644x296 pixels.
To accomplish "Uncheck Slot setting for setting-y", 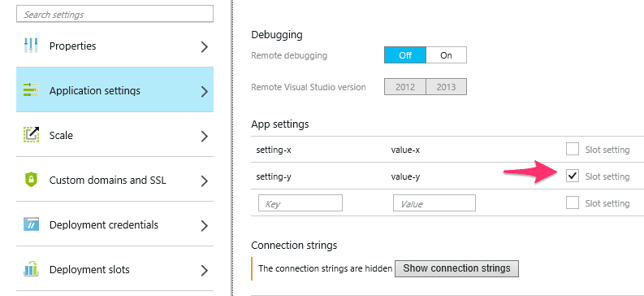I will click(572, 176).
